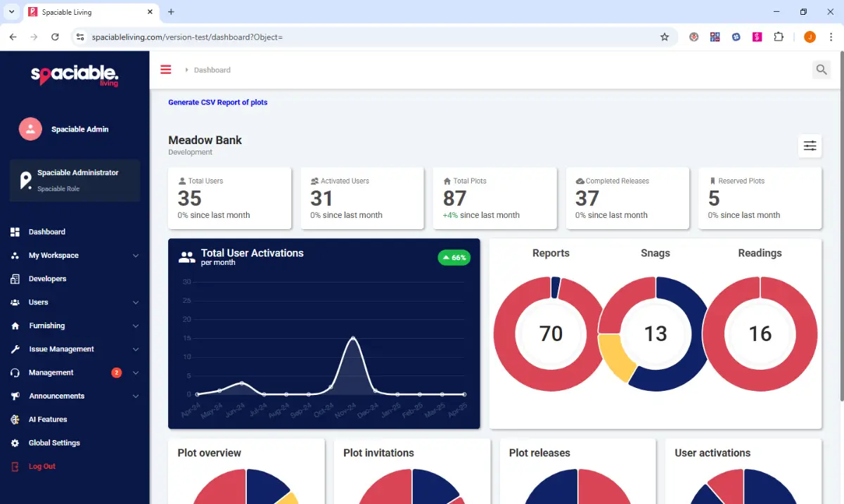Click the Announcements megaphone icon

point(15,396)
